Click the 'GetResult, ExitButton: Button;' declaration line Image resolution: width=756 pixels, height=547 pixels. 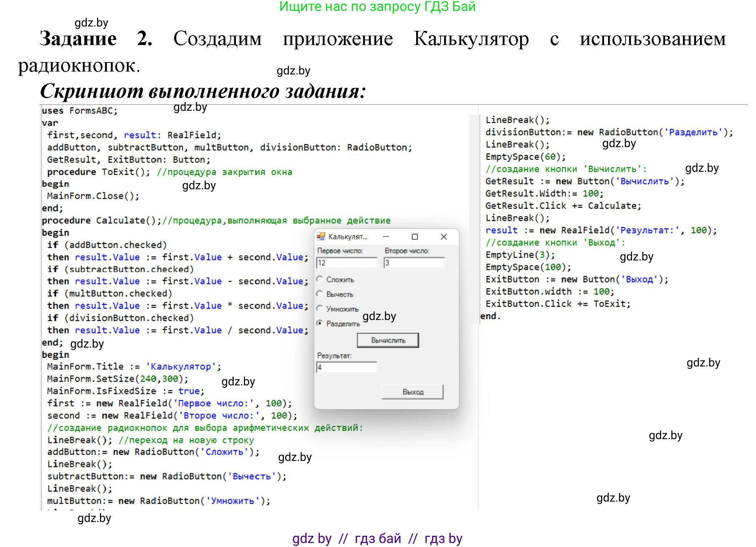point(129,160)
